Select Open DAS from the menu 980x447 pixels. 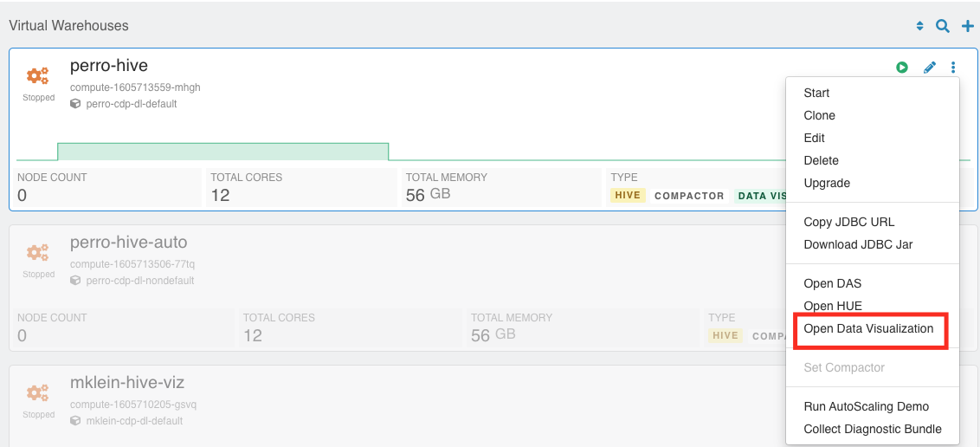[832, 283]
